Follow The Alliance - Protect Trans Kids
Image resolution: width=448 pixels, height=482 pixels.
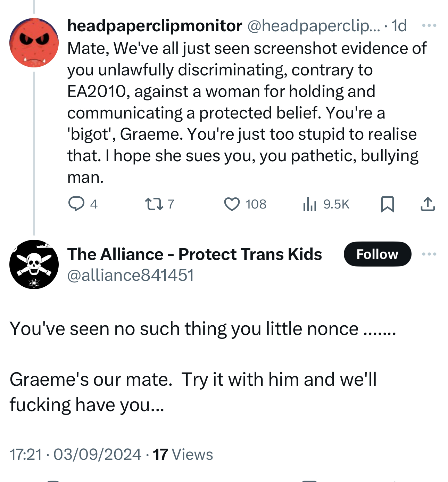coord(377,254)
